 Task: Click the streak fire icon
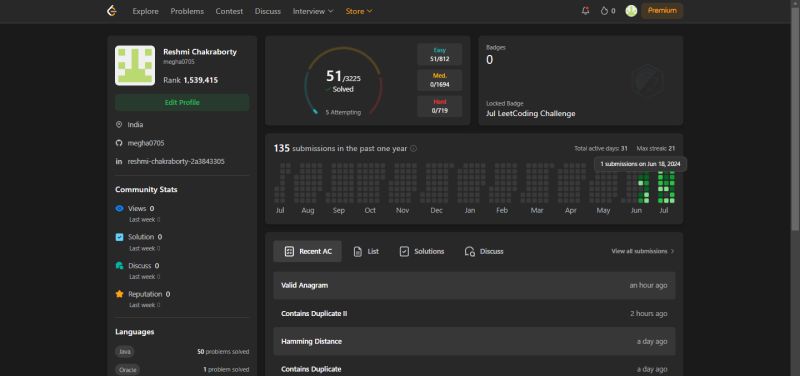[x=604, y=11]
